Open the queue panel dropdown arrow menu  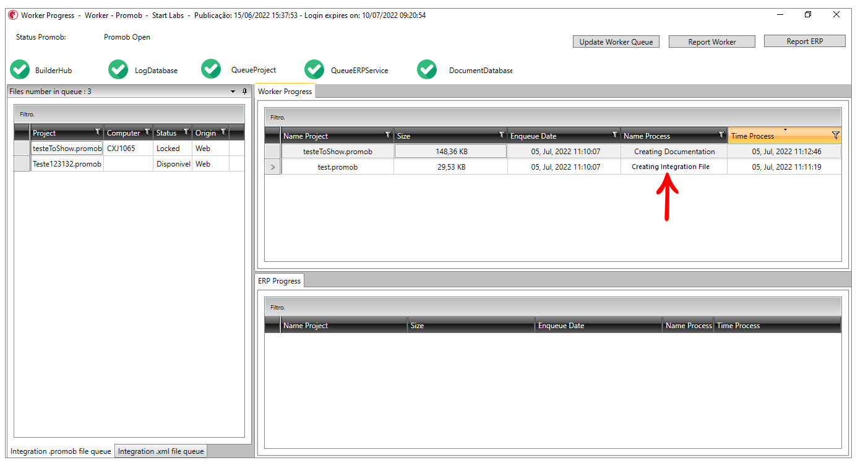point(233,91)
